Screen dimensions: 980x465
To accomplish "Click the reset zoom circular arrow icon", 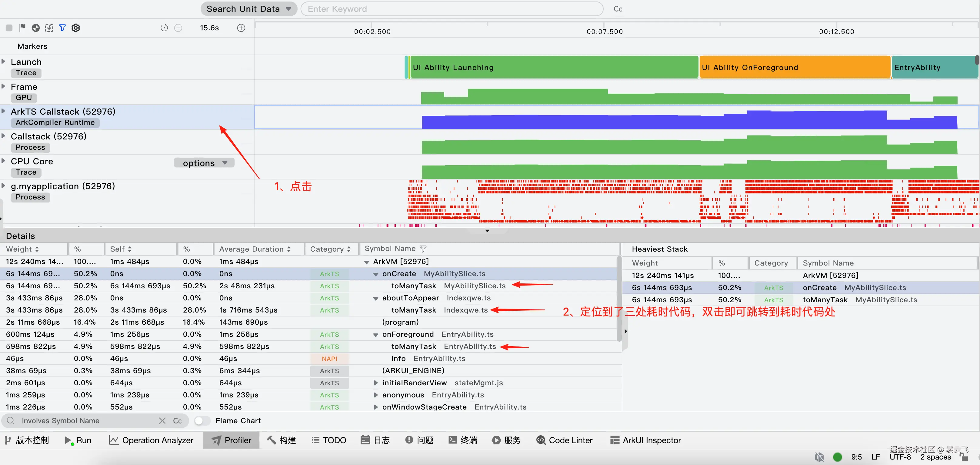I will pos(164,28).
